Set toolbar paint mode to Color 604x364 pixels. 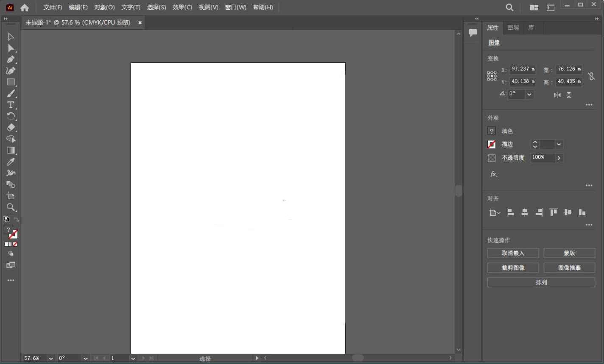(x=6, y=244)
